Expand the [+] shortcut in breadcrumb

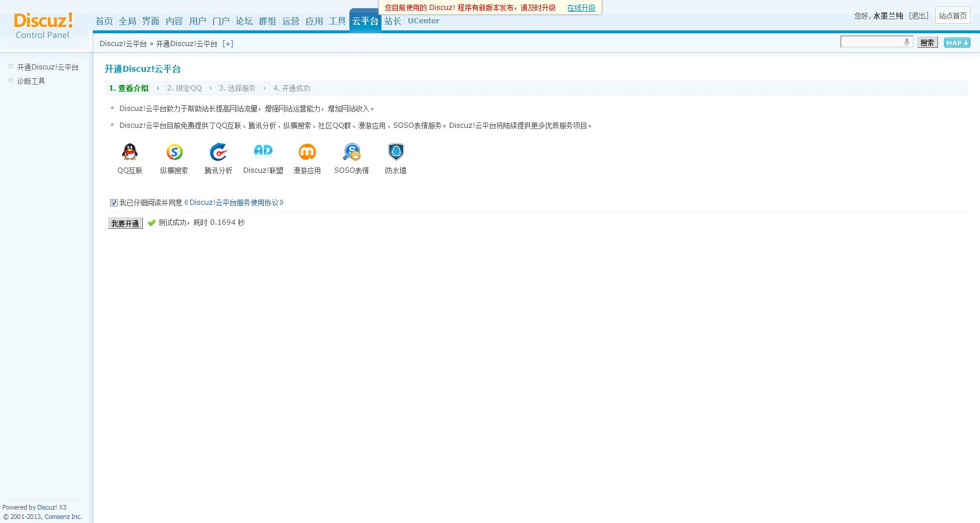[228, 44]
